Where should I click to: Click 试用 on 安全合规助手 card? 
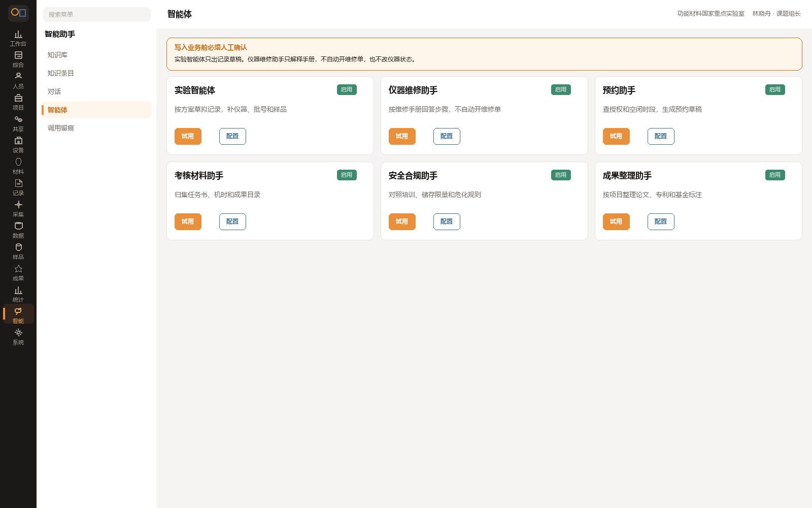[x=402, y=221]
